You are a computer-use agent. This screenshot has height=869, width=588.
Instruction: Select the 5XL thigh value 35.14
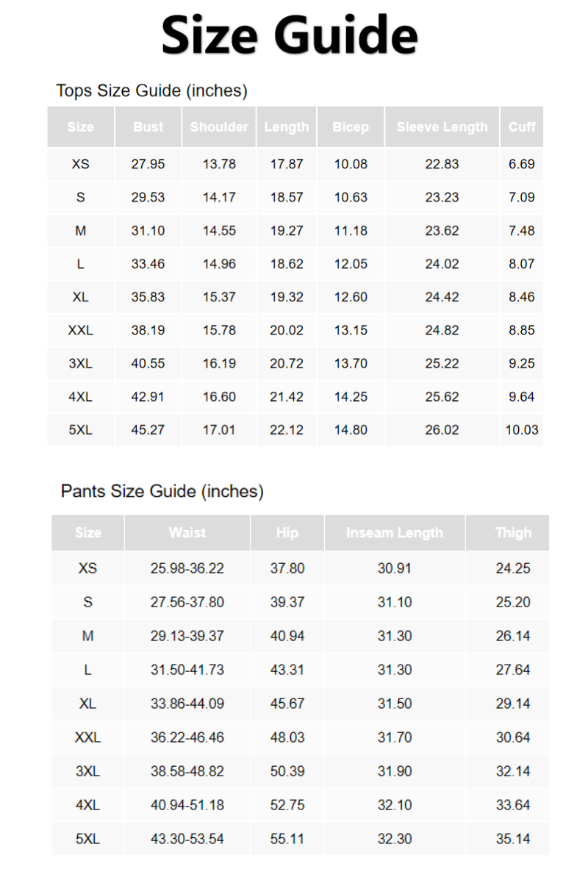tap(513, 839)
